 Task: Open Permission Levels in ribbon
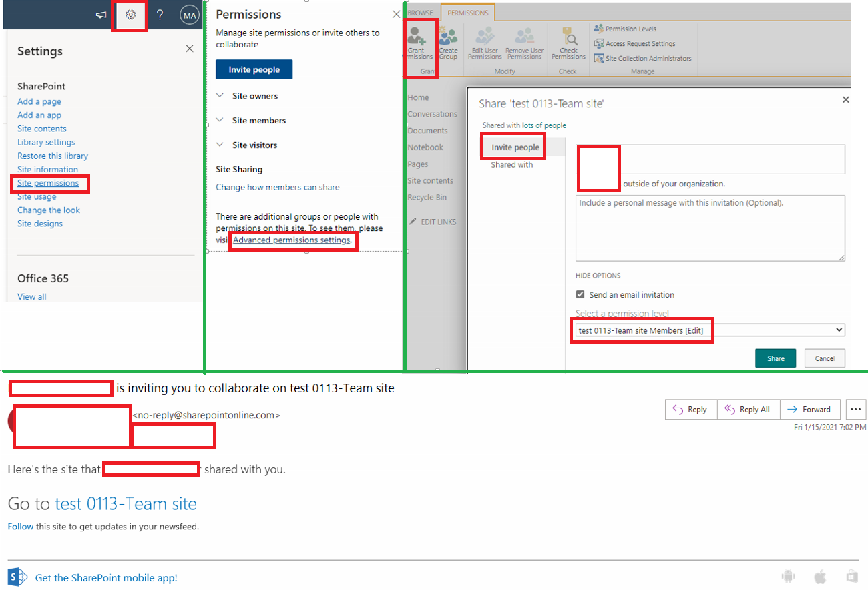(625, 29)
